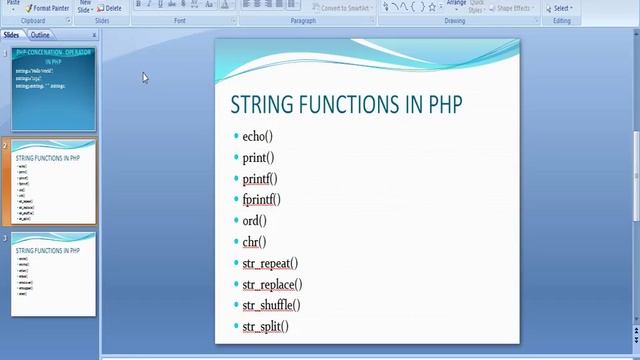The height and width of the screenshot is (360, 640).
Task: Open Clipboard group dialog launcher
Action: (x=69, y=20)
